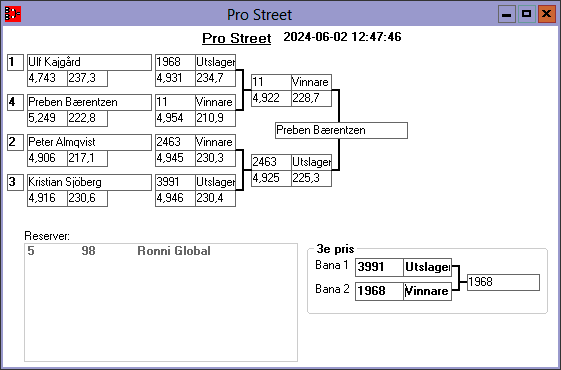Image resolution: width=561 pixels, height=370 pixels.
Task: Click the 230,6 speed cell
Action: pyautogui.click(x=87, y=199)
